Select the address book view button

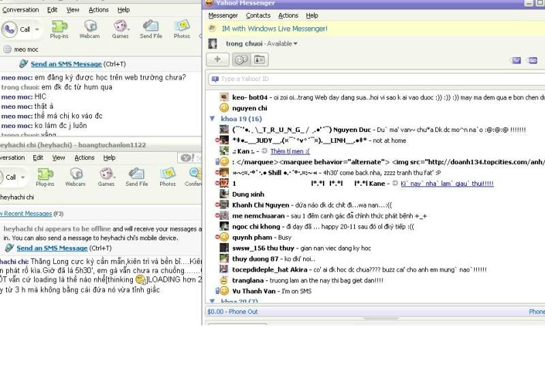[260, 60]
